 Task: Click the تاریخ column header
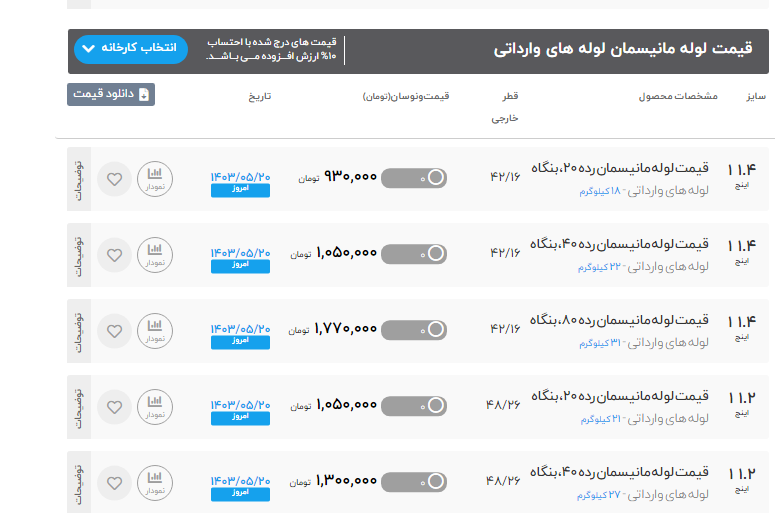tap(260, 96)
